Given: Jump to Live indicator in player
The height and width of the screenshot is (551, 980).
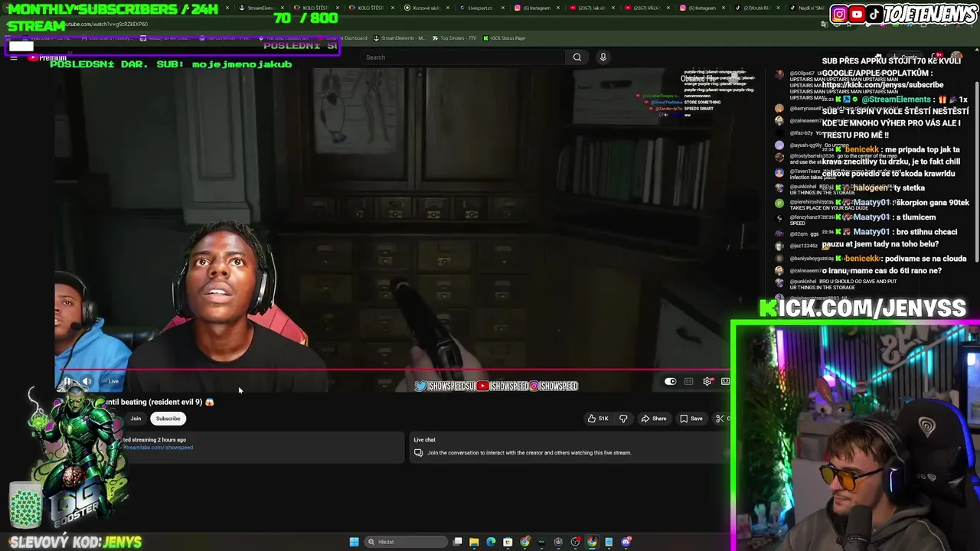Looking at the screenshot, I should coord(113,381).
